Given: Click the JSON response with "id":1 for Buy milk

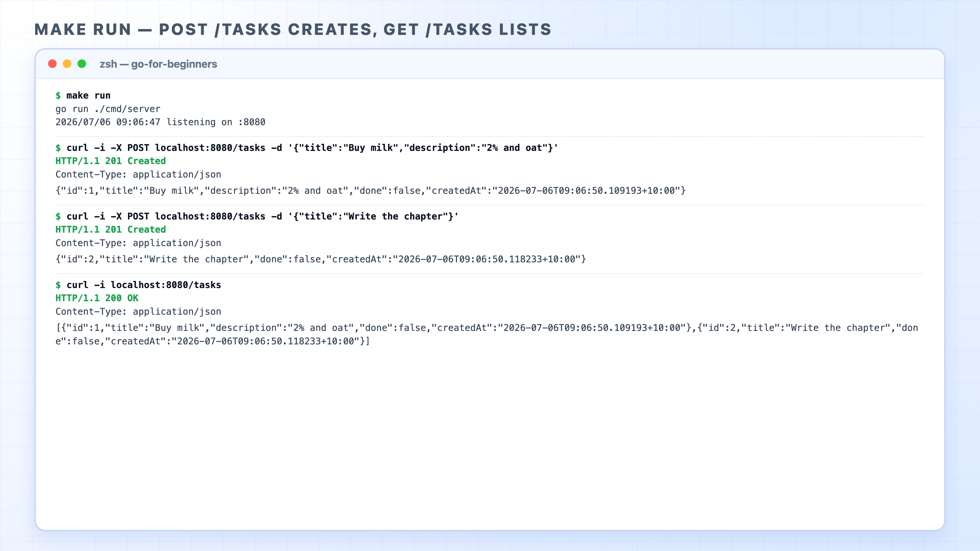Looking at the screenshot, I should coord(371,190).
